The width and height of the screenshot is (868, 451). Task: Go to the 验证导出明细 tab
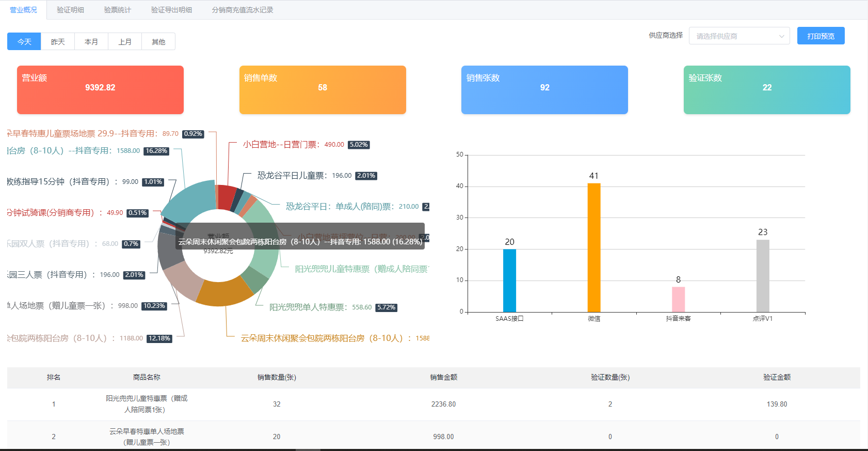pos(171,10)
